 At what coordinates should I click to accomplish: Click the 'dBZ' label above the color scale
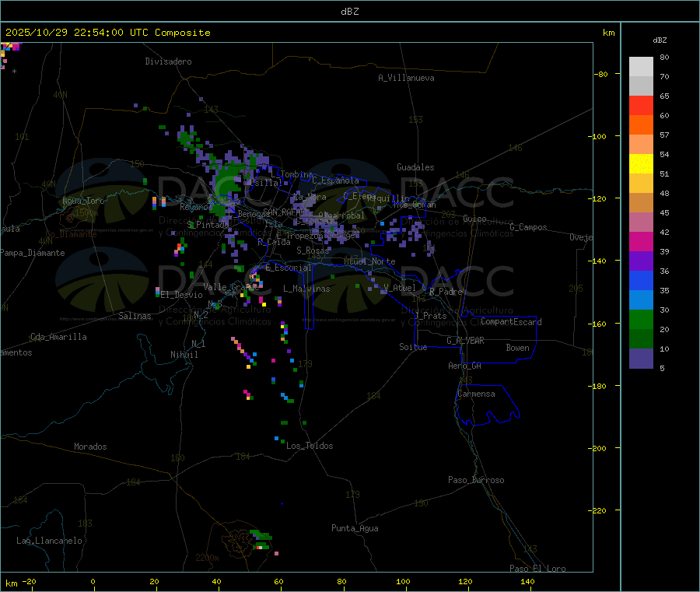pos(660,40)
